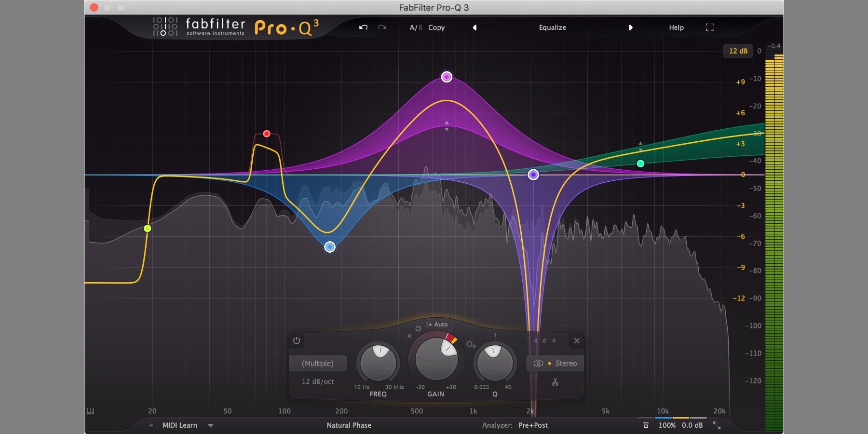868x434 pixels.
Task: Select the pink bell band node
Action: point(447,77)
